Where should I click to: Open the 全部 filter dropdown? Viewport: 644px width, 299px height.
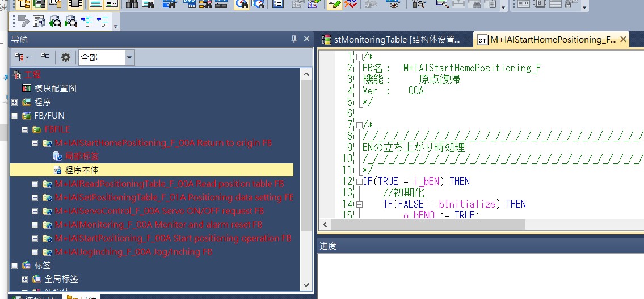pos(129,57)
